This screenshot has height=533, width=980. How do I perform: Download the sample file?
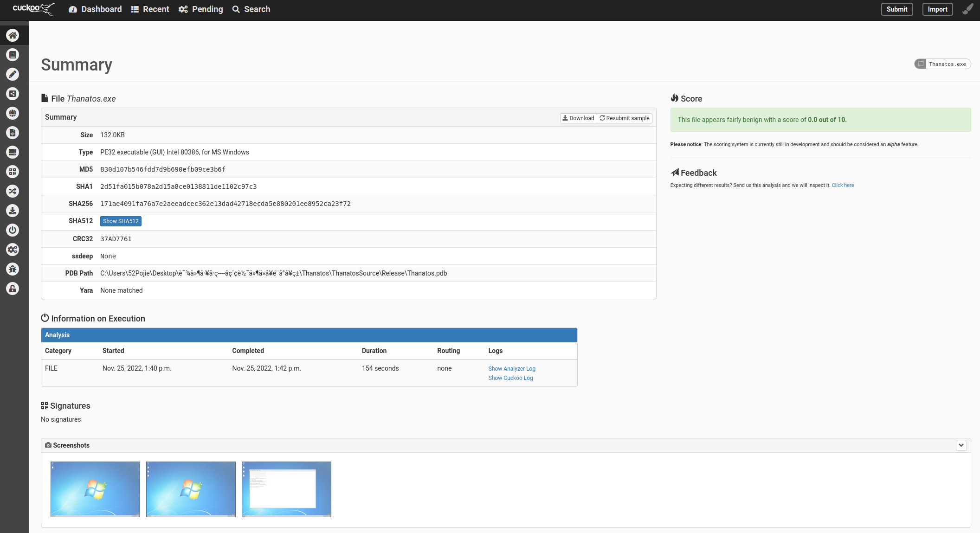click(x=578, y=118)
